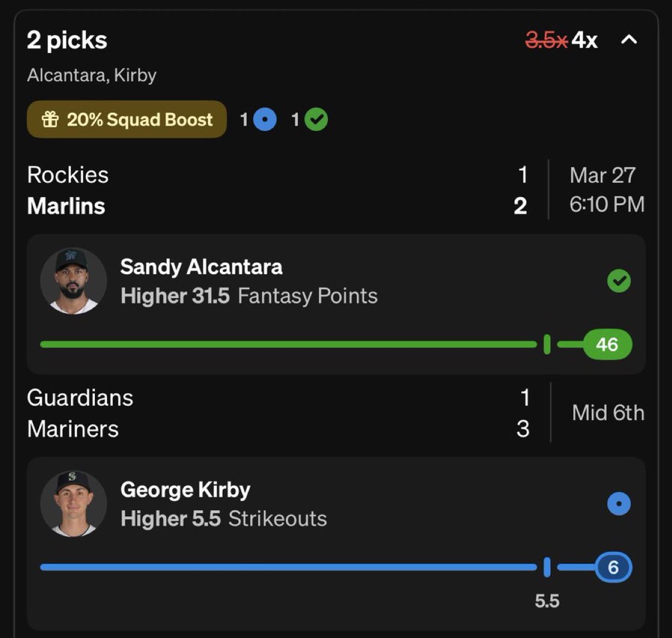Click the 2 picks title
The image size is (672, 638).
(x=67, y=40)
